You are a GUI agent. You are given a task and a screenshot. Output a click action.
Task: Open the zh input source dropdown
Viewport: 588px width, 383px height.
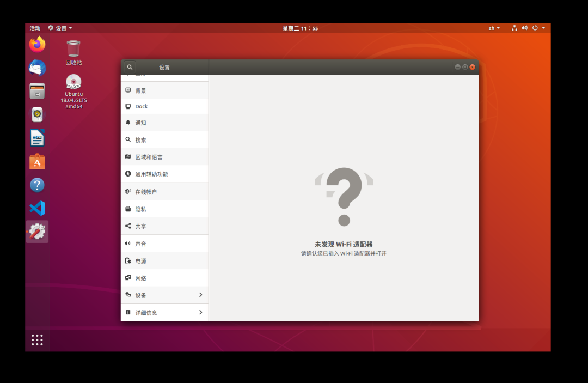pyautogui.click(x=494, y=28)
